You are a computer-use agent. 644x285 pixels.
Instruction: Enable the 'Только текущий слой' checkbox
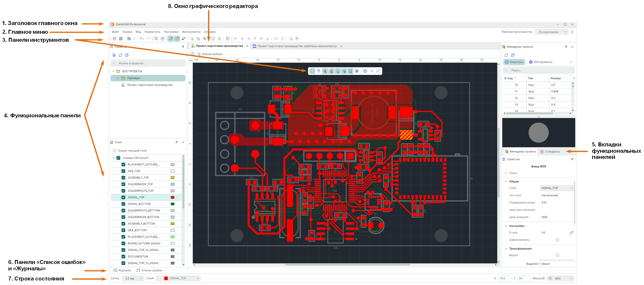(114, 151)
